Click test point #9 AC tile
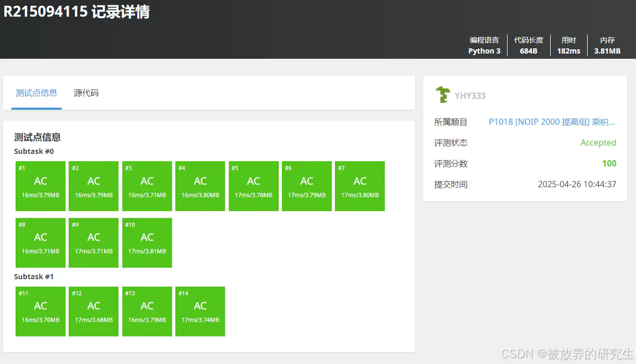The width and height of the screenshot is (636, 364). coord(94,243)
